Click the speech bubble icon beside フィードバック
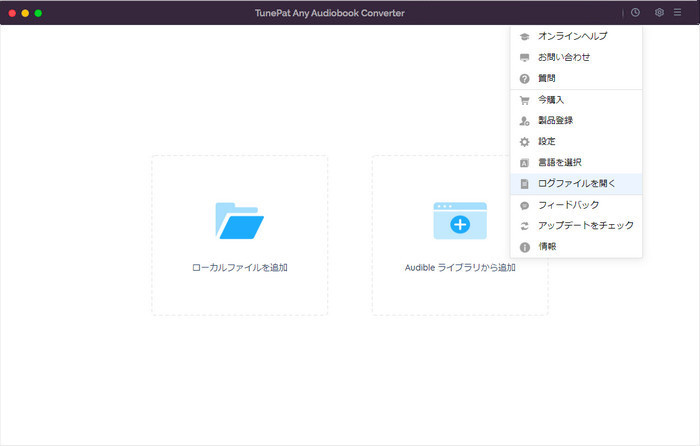The width and height of the screenshot is (700, 446). [x=525, y=205]
